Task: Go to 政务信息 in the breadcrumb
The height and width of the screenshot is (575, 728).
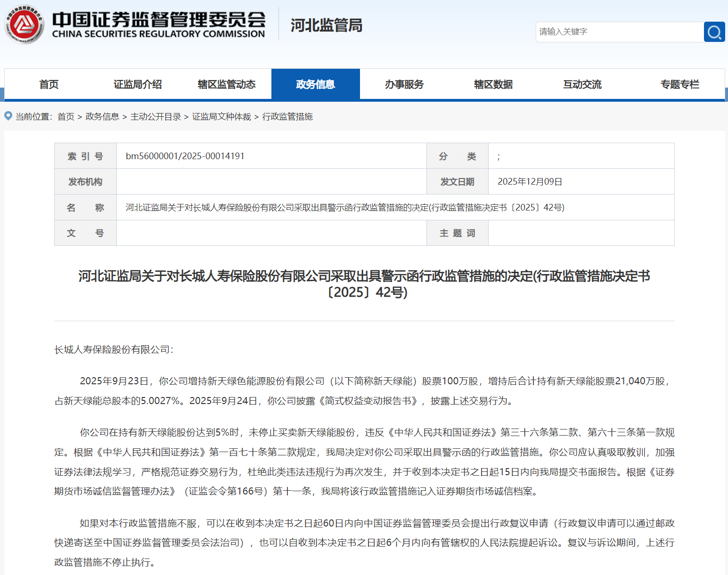Action: click(x=102, y=116)
